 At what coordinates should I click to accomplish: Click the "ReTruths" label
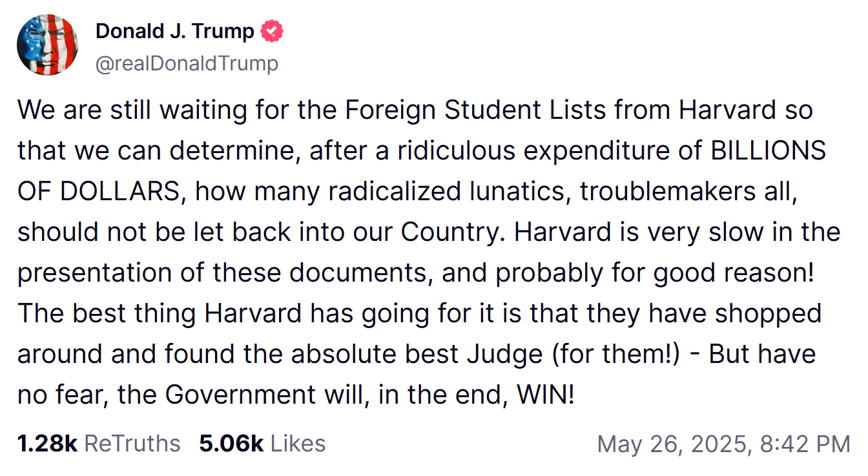pos(132,444)
